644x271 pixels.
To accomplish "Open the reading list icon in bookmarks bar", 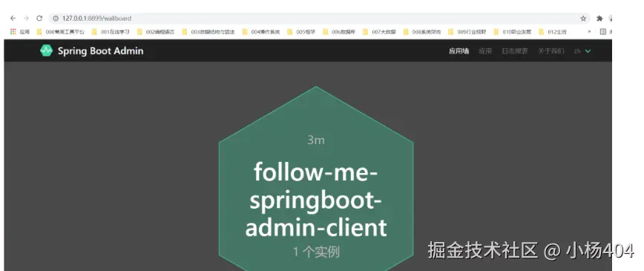I will (603, 31).
